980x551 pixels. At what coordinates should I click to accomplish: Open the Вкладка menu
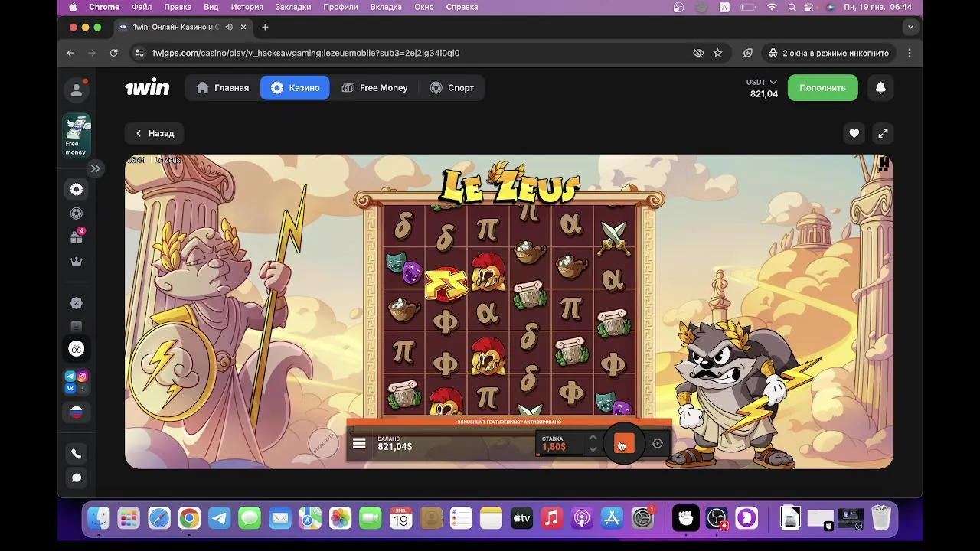click(386, 7)
